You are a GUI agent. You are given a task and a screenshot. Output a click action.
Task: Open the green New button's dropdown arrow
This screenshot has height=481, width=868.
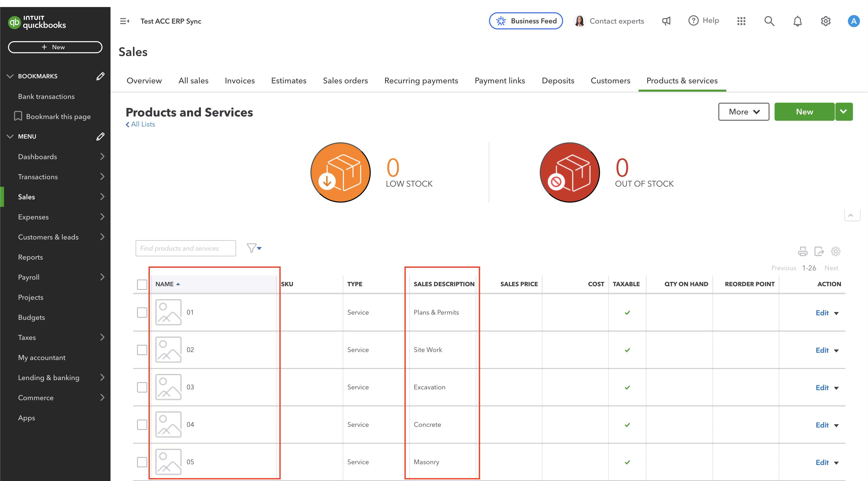coord(844,111)
